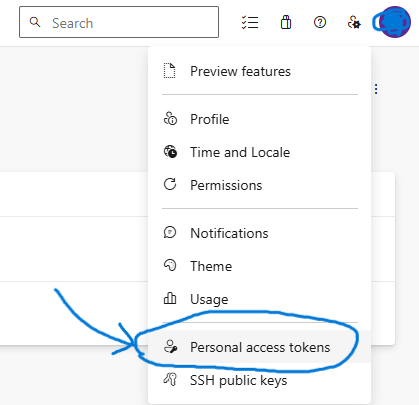Click the Theme palette icon
Screen dimensions: 419x405
tap(170, 265)
